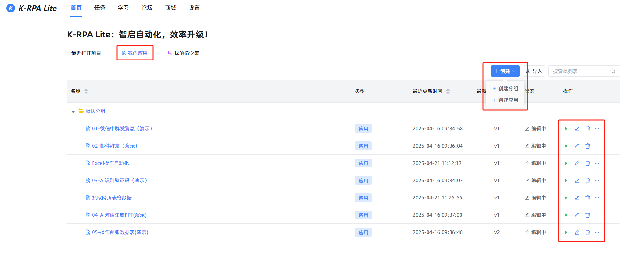Go to the 首页 tab

pyautogui.click(x=76, y=8)
